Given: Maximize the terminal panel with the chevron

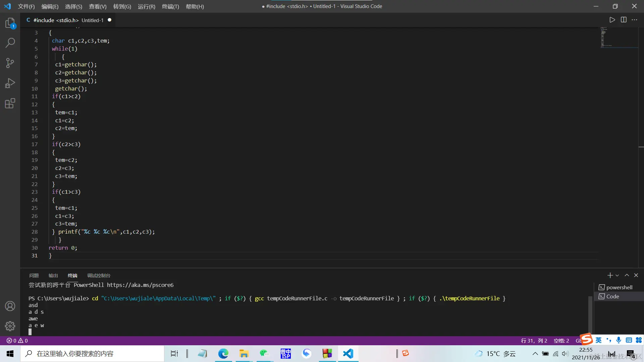Looking at the screenshot, I should [x=627, y=275].
